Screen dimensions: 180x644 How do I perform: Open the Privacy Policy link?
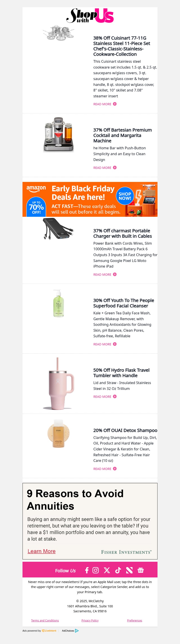(90, 620)
